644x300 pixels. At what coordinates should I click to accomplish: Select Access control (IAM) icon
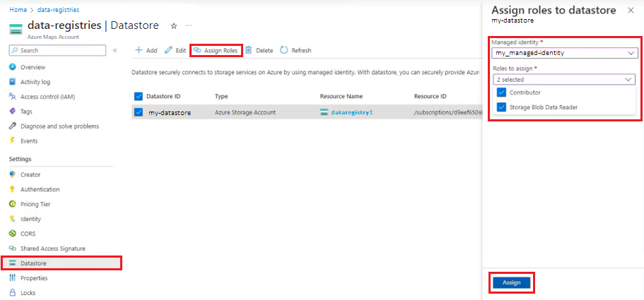click(x=12, y=97)
